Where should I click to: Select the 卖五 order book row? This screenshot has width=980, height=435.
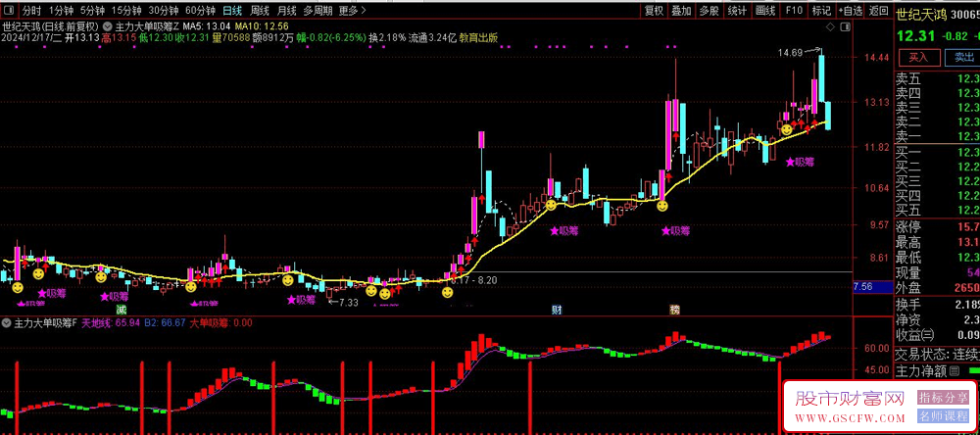(x=938, y=79)
